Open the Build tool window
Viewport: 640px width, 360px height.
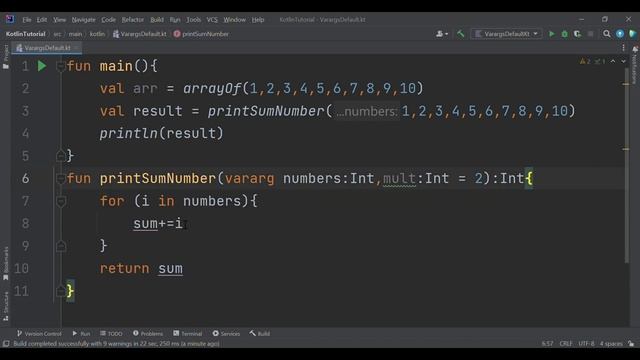point(260,333)
